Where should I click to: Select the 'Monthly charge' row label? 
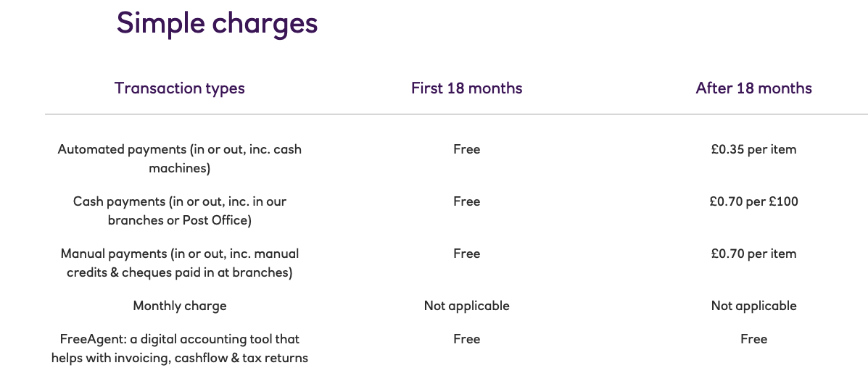[x=180, y=306]
